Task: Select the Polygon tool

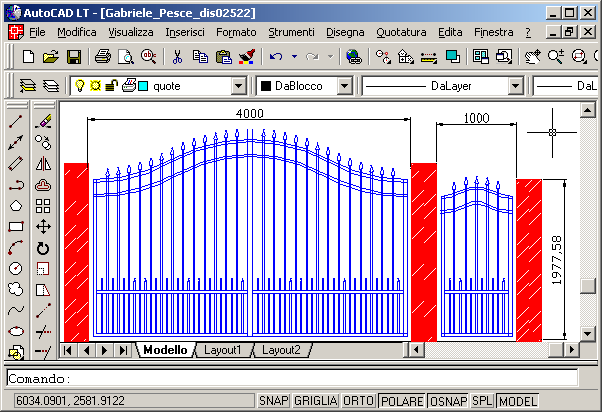Action: coord(16,206)
